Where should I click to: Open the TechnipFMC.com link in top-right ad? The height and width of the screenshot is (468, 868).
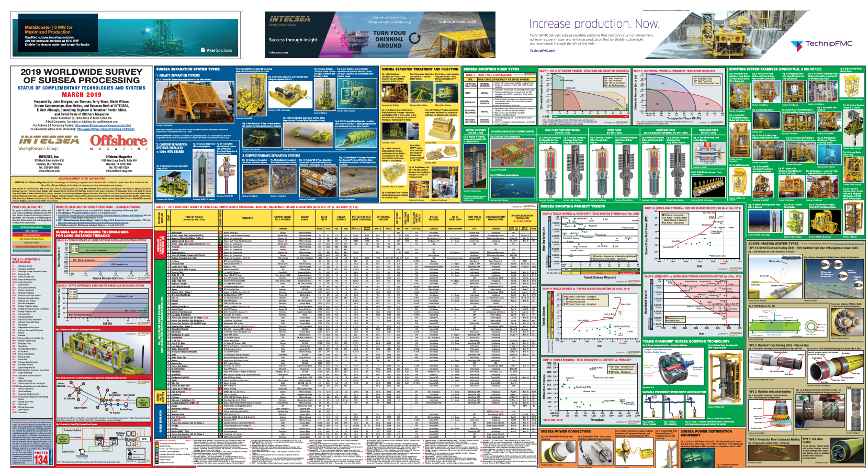pyautogui.click(x=542, y=51)
